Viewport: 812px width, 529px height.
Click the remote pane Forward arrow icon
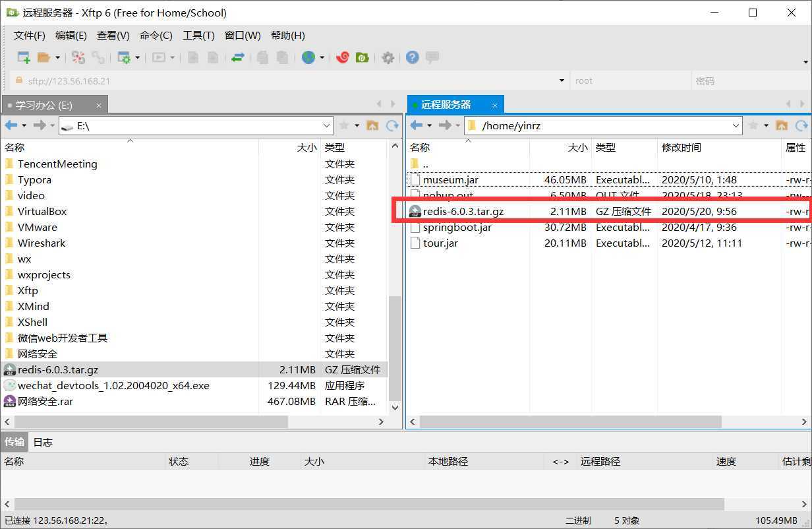click(445, 125)
